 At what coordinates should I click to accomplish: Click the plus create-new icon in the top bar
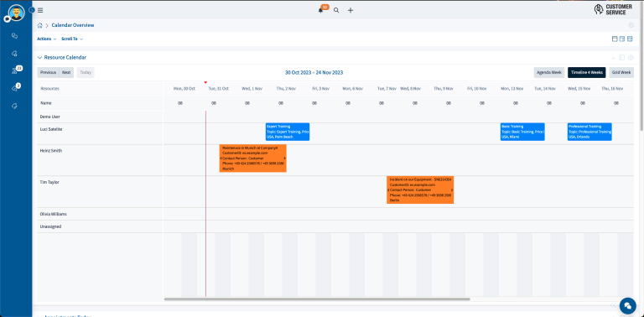click(351, 10)
